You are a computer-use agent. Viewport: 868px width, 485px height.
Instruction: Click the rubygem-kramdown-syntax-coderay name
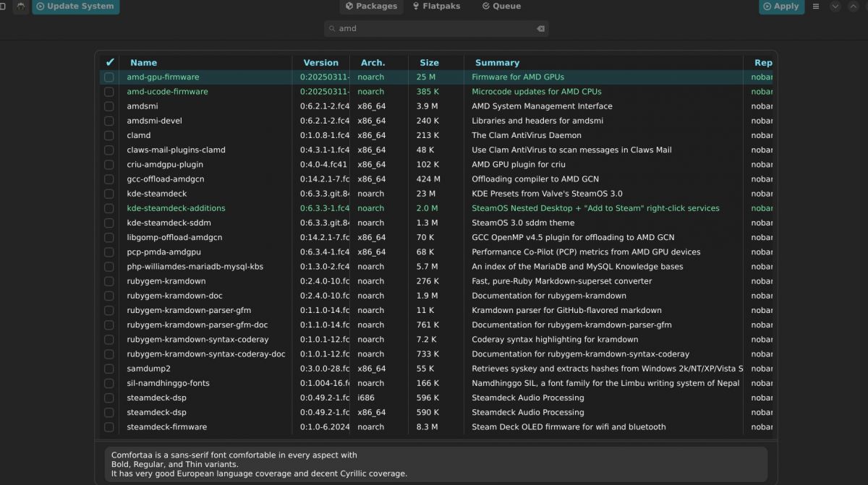[x=197, y=340]
